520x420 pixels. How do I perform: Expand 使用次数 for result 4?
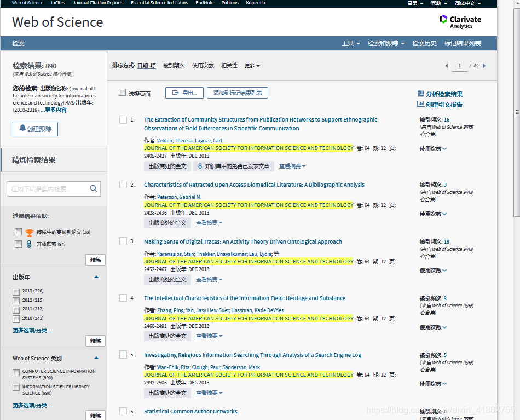point(433,327)
